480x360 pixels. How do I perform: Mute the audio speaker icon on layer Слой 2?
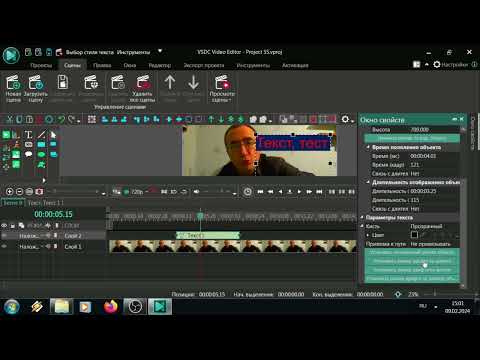coord(48,236)
